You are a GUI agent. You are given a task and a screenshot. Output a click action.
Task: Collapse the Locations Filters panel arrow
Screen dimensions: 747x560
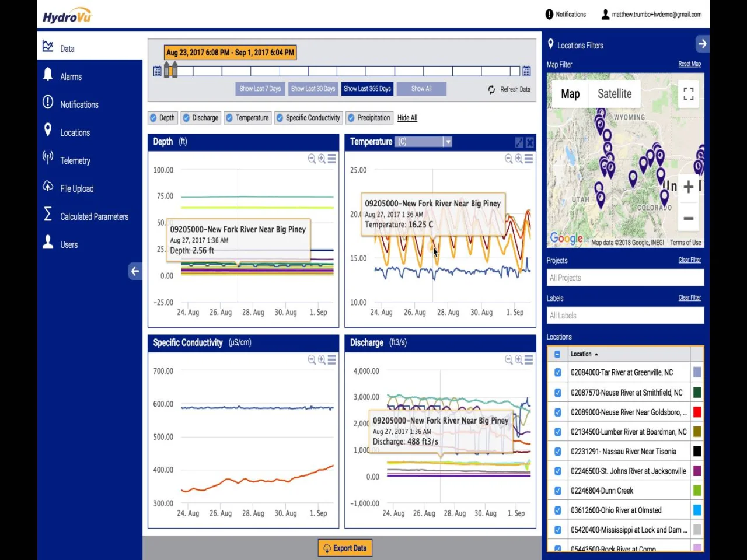coord(702,44)
